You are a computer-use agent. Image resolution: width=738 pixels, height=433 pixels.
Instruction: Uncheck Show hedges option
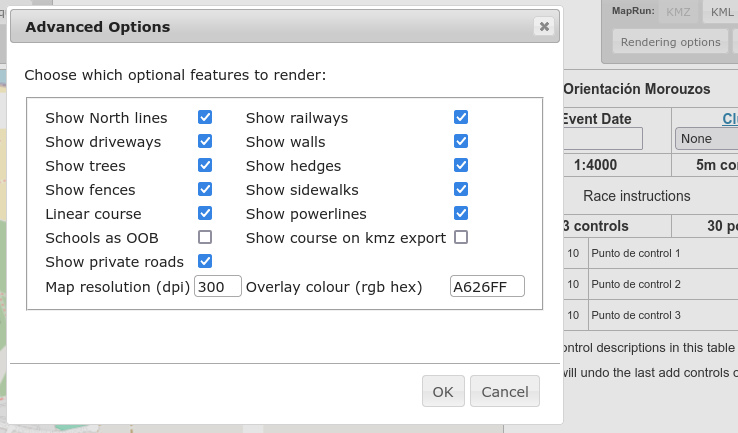point(461,165)
